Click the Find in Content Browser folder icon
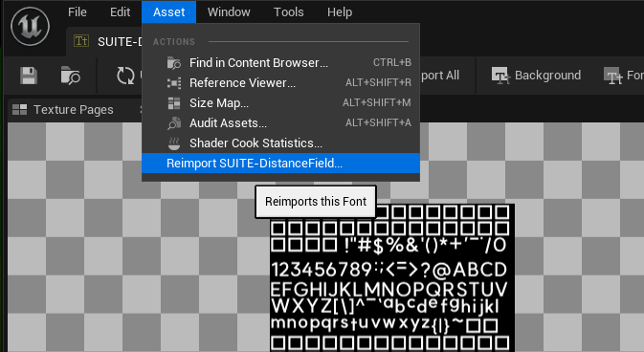This screenshot has height=352, width=644. (x=174, y=63)
